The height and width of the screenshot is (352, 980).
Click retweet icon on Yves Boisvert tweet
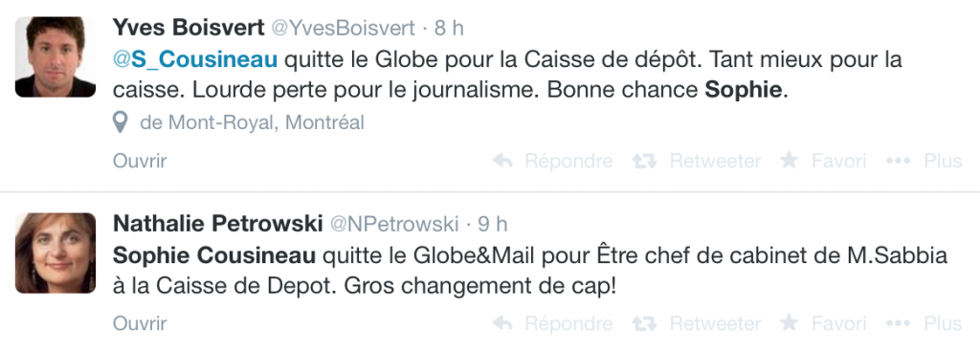click(x=644, y=161)
